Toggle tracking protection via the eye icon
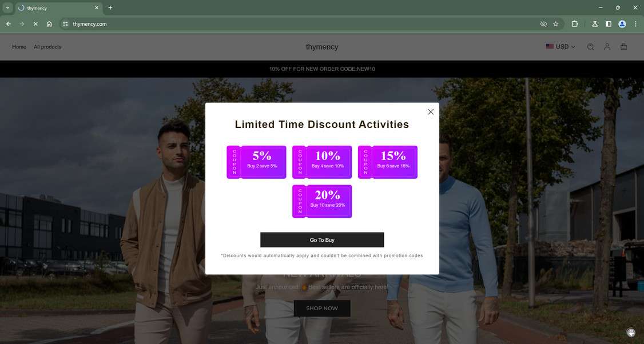Viewport: 644px width, 344px height. click(x=543, y=24)
